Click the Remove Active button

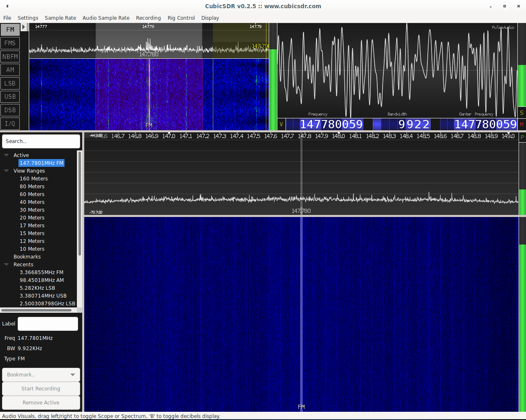[x=41, y=403]
